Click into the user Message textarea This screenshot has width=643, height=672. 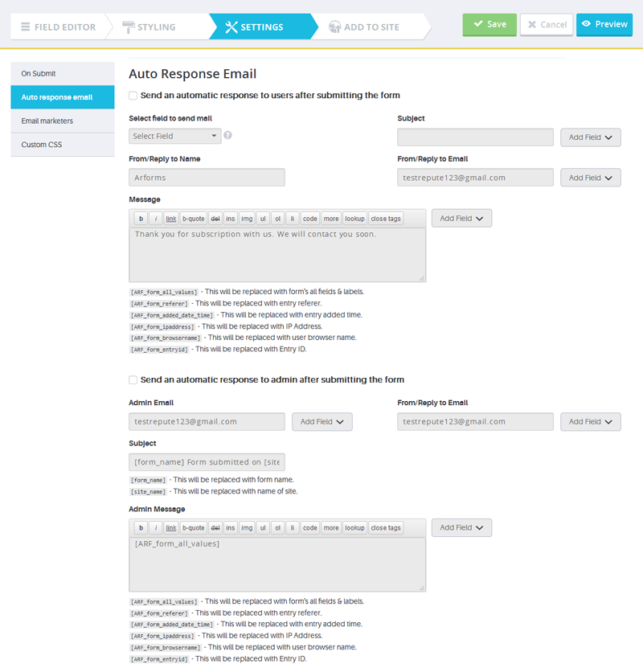[x=277, y=255]
